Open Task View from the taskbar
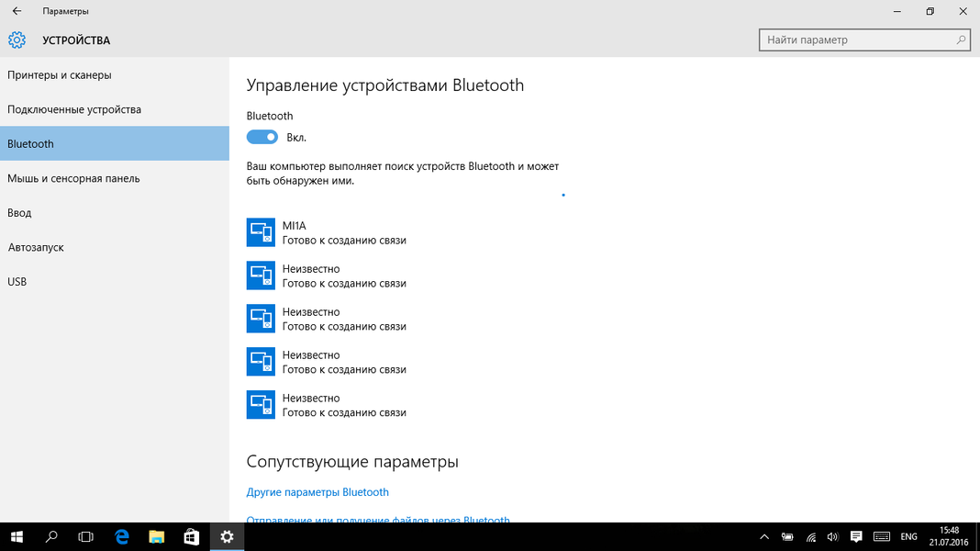The height and width of the screenshot is (551, 980). pos(86,536)
